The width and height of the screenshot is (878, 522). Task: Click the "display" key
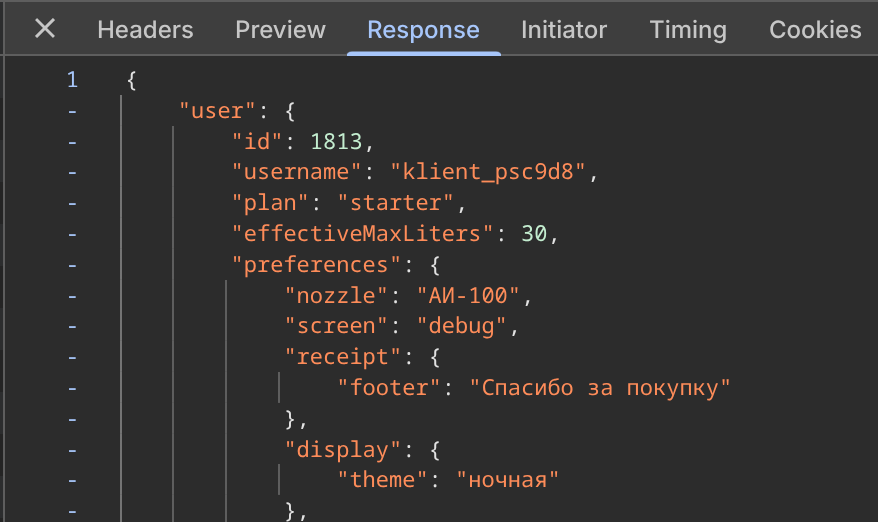(343, 449)
